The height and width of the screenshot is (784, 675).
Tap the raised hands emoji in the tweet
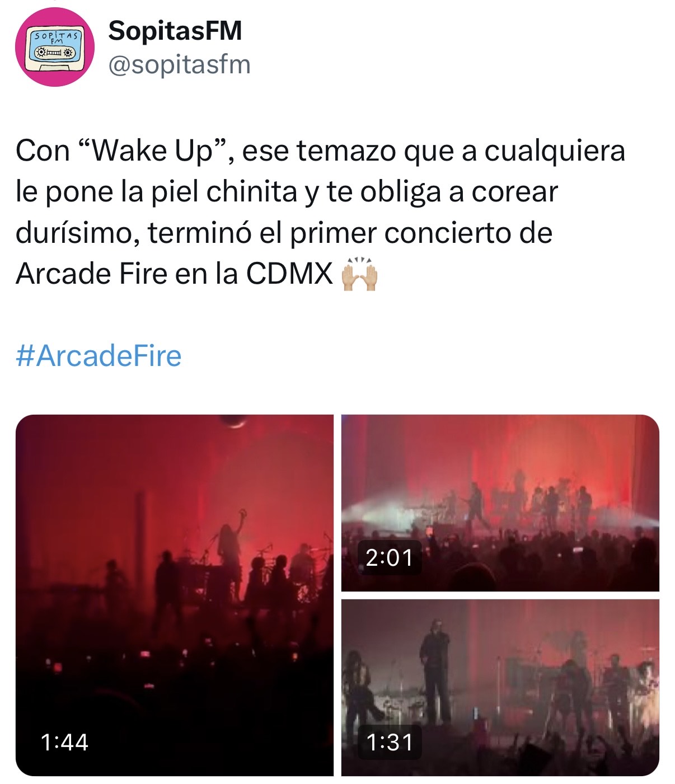[360, 275]
